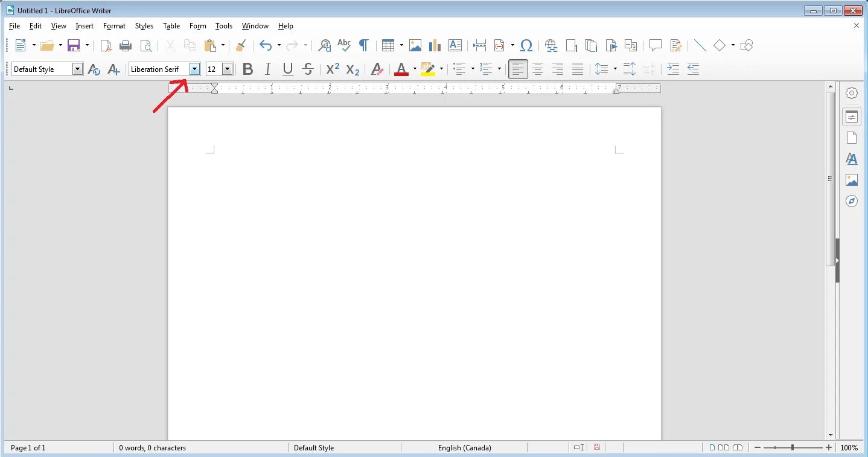This screenshot has height=457, width=868.
Task: Open Find and Replace
Action: click(x=325, y=45)
